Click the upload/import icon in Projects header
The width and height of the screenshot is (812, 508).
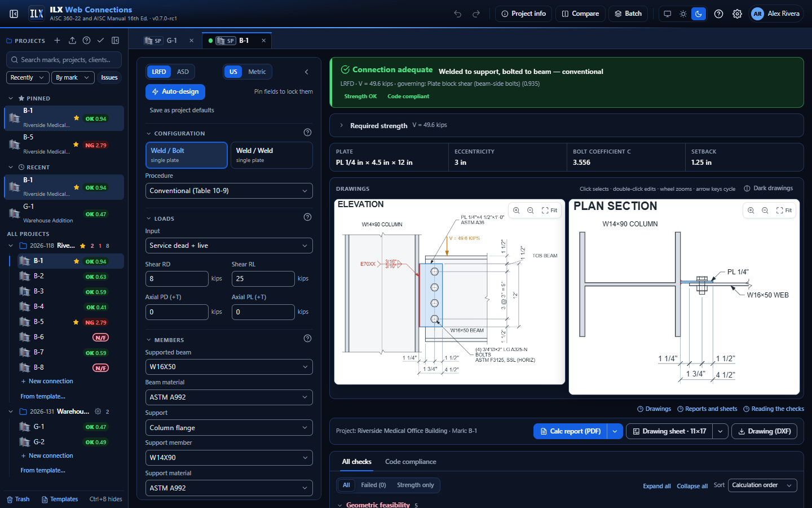[x=72, y=41]
